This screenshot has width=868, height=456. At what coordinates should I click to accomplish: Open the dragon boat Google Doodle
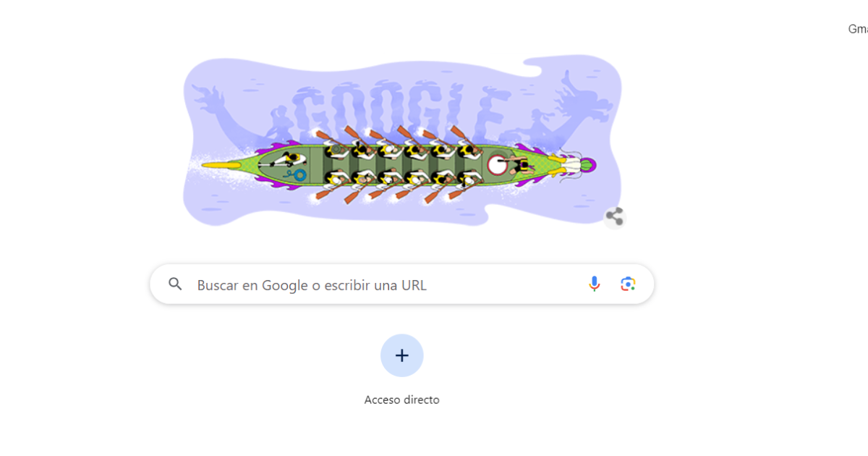402,140
